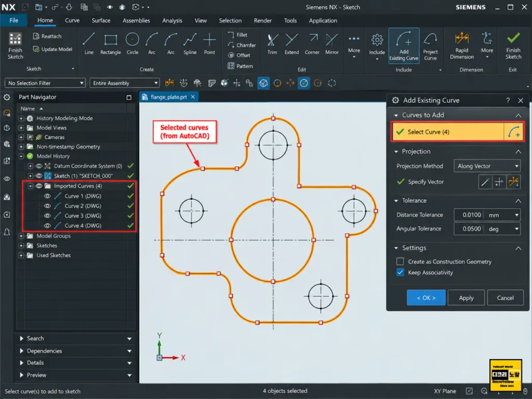Switch to the Surface ribbon tab
532x399 pixels.
[101, 20]
